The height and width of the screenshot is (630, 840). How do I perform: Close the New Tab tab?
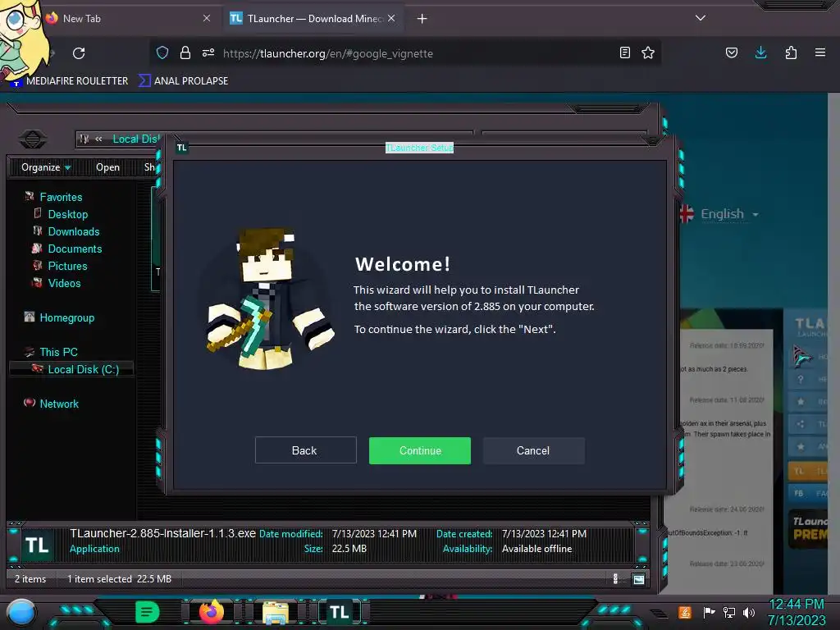click(206, 18)
